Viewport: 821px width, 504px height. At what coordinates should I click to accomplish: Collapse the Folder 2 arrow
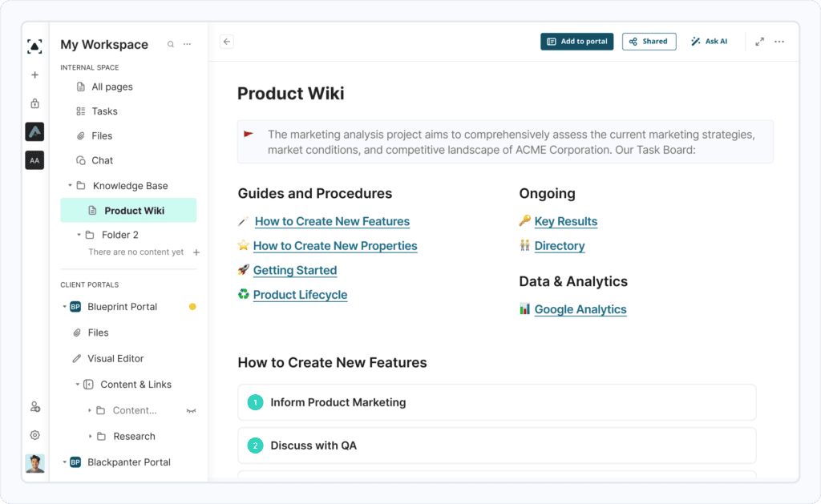(79, 235)
